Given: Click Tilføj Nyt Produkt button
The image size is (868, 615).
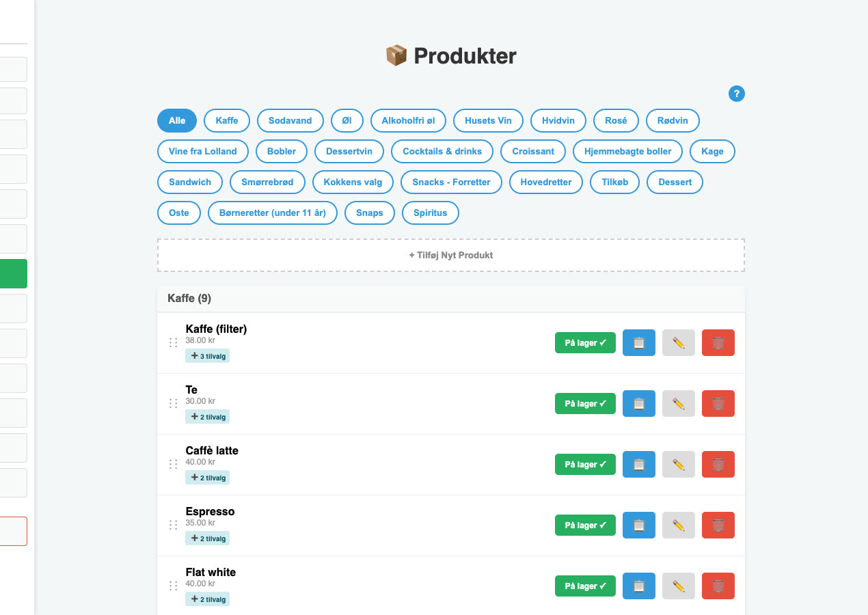Looking at the screenshot, I should coord(451,255).
